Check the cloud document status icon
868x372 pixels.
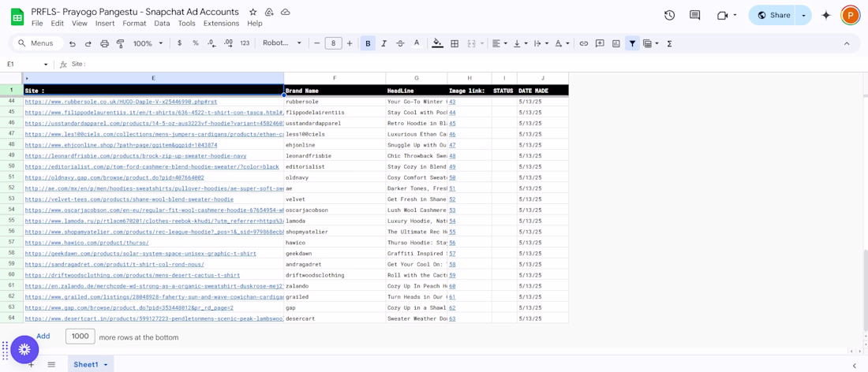[x=285, y=12]
